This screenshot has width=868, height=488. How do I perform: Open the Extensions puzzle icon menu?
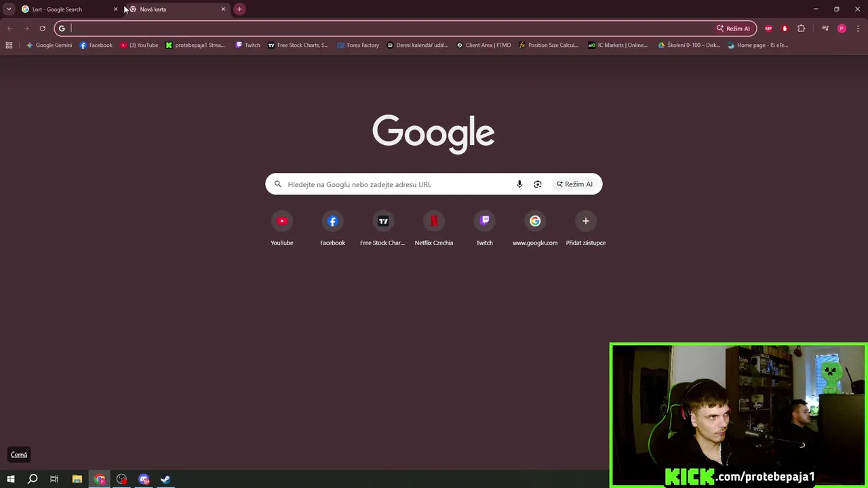(801, 28)
